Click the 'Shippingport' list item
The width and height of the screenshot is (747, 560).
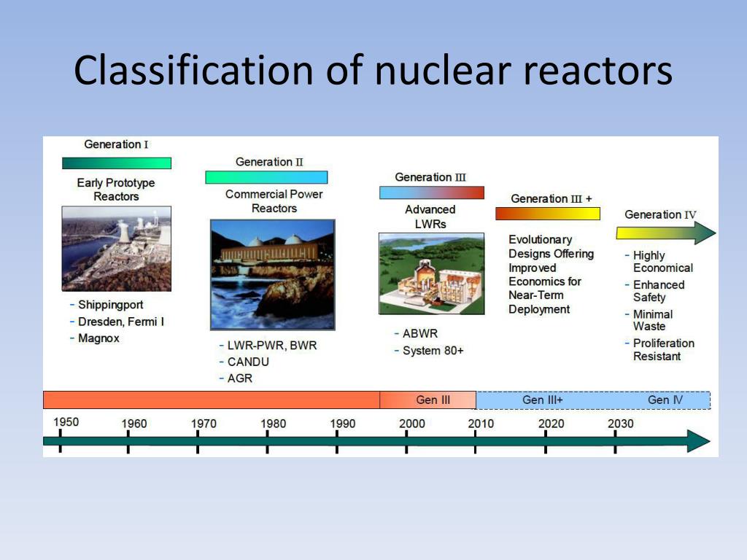[x=111, y=305]
